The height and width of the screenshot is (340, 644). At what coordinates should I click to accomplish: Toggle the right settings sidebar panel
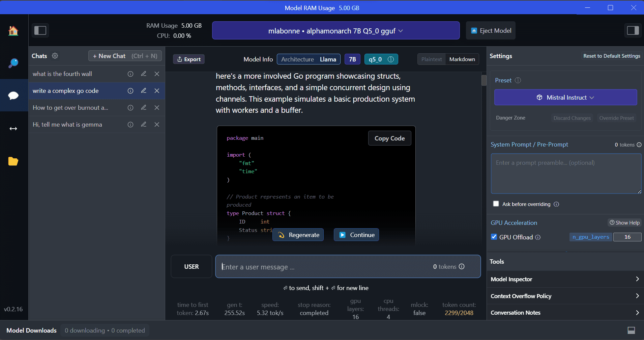(x=633, y=30)
